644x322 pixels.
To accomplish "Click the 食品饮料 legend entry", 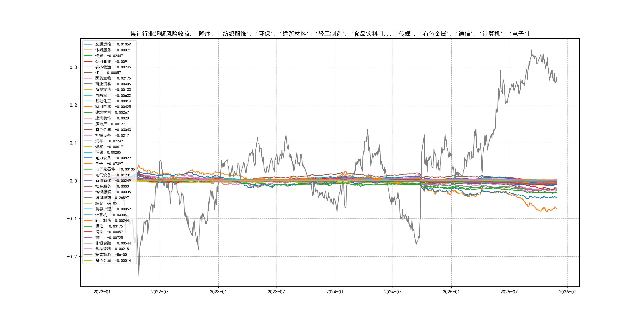I will (112, 249).
